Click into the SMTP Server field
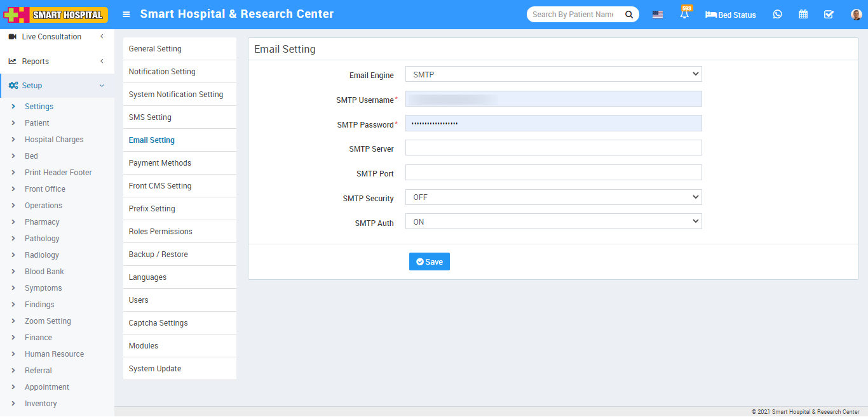868x417 pixels. pyautogui.click(x=553, y=148)
